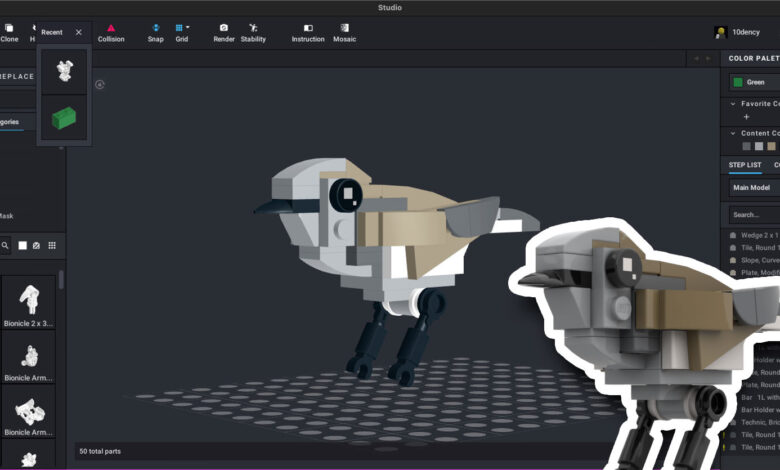The image size is (780, 470).
Task: Add a favorite color with plus button
Action: [x=746, y=117]
